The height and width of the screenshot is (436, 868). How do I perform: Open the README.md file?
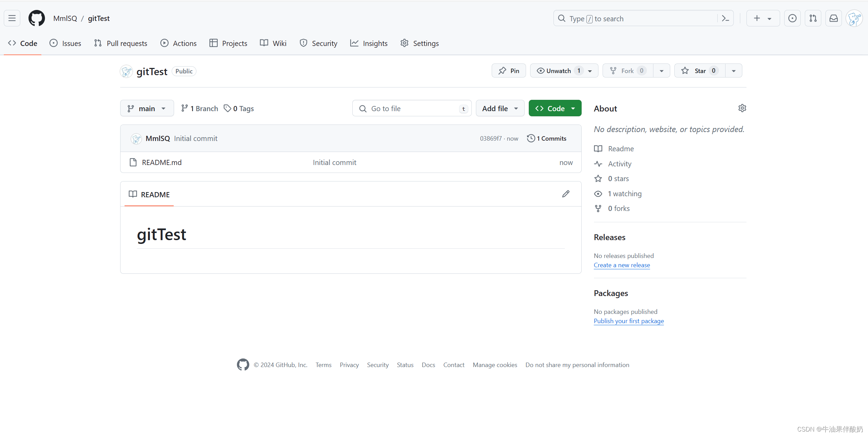[x=162, y=163]
